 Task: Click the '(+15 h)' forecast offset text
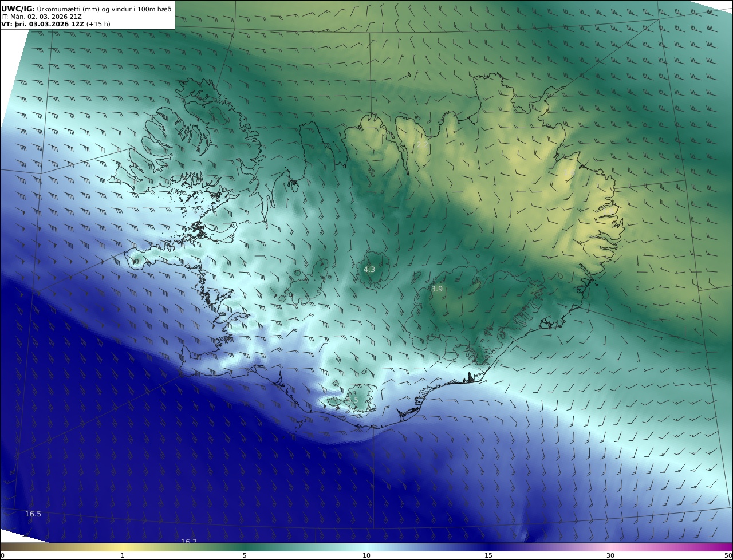(x=98, y=25)
